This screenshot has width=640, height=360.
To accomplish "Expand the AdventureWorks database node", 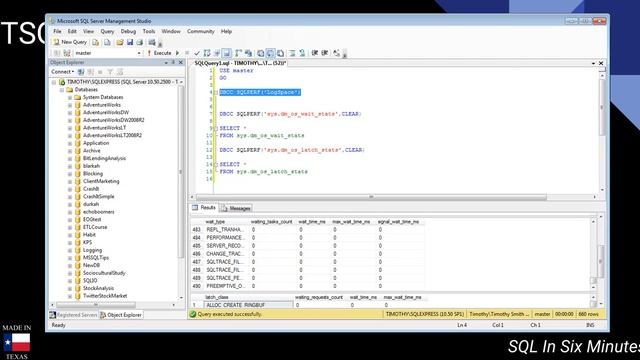I will point(70,105).
